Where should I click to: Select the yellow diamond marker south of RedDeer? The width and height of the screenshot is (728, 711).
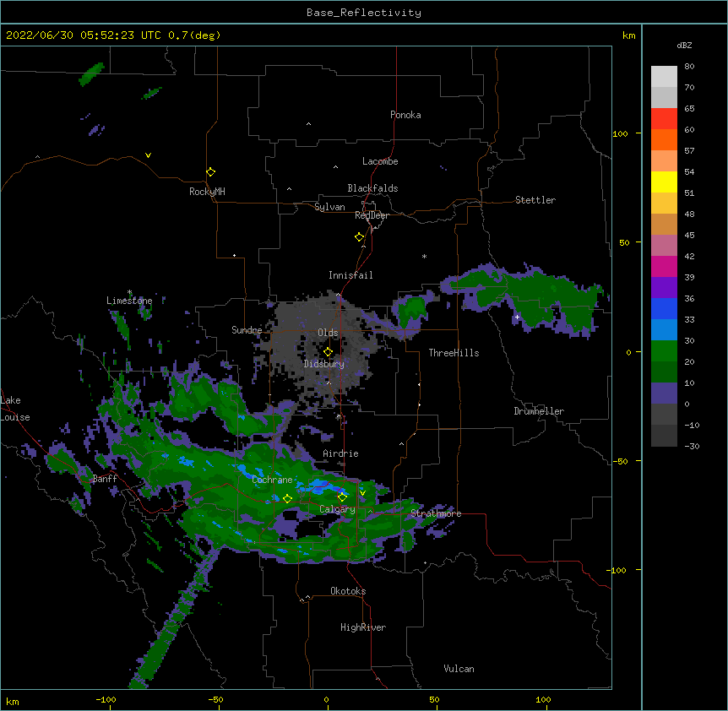tap(360, 237)
